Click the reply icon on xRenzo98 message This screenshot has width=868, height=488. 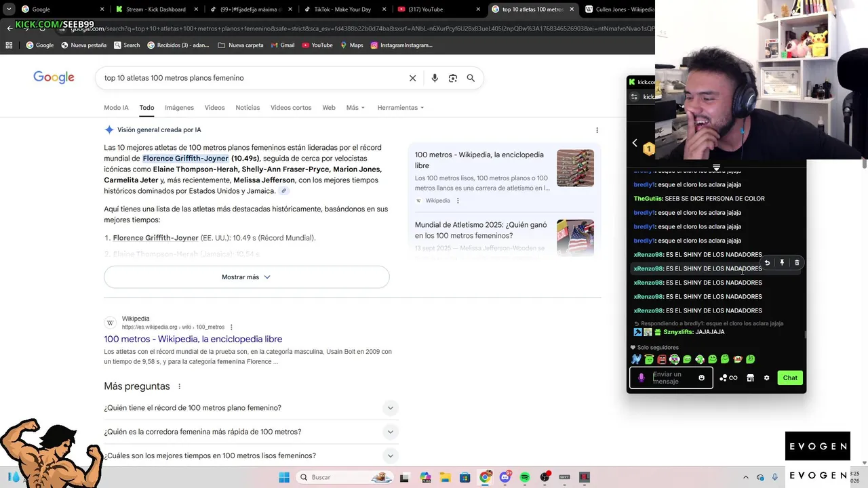(x=767, y=263)
